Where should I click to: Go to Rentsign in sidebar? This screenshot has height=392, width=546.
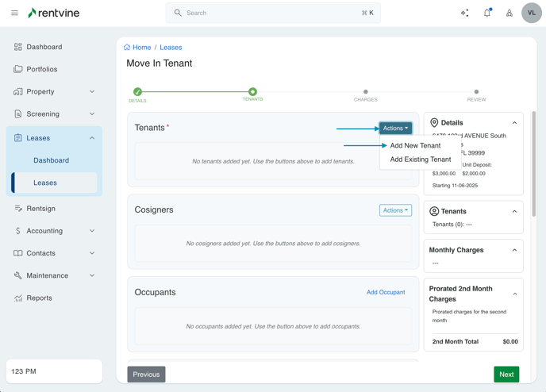point(40,209)
